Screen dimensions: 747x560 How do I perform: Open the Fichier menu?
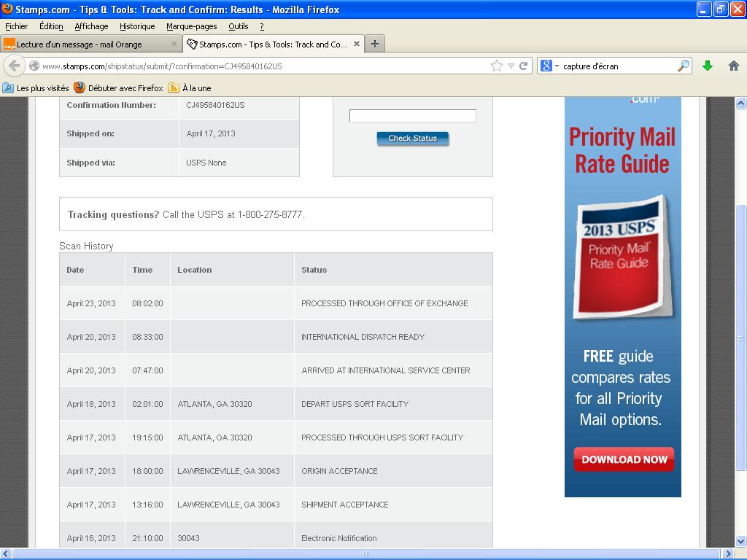(x=16, y=26)
